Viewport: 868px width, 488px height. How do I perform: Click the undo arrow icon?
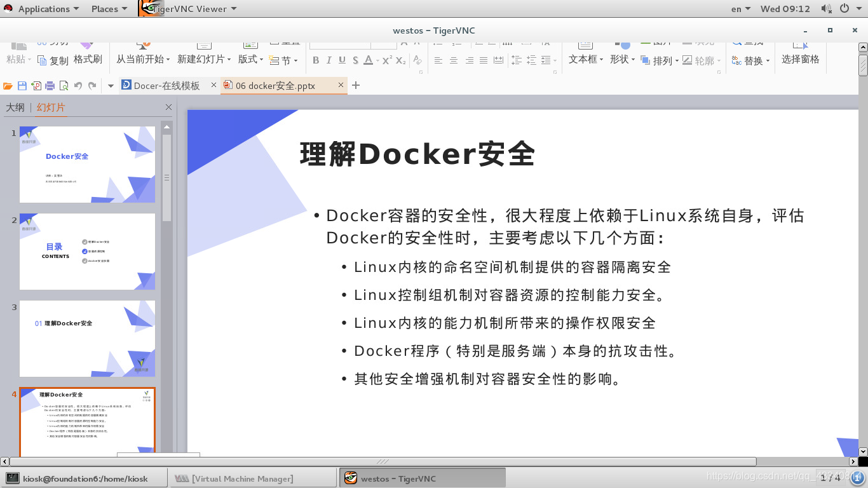point(78,86)
